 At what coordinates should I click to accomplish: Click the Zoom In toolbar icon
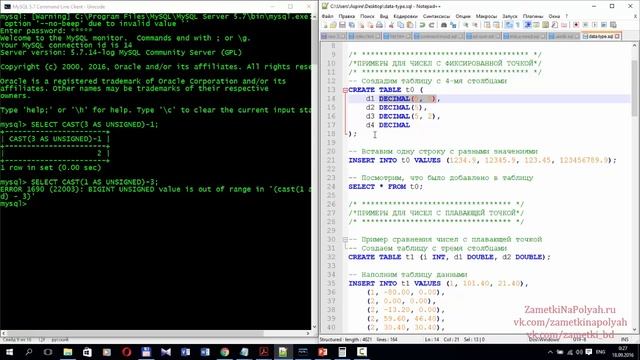coord(465,25)
